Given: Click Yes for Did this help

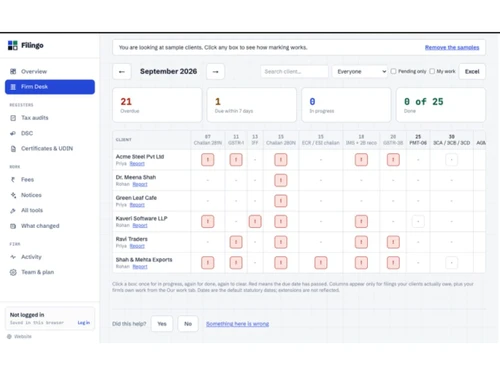Looking at the screenshot, I should coord(162,324).
